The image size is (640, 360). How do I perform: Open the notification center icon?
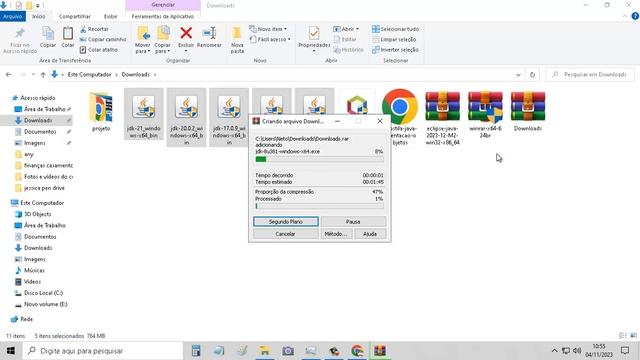point(625,351)
